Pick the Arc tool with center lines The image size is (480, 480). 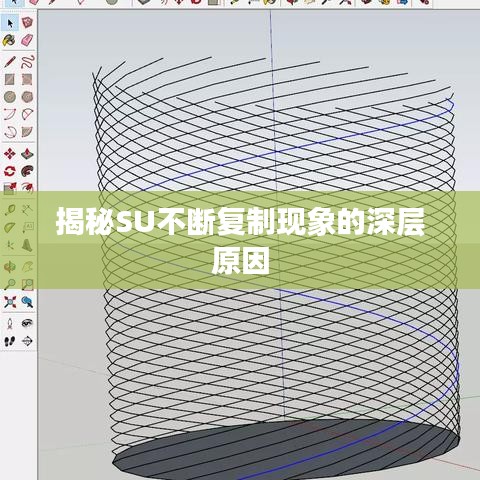pyautogui.click(x=27, y=115)
